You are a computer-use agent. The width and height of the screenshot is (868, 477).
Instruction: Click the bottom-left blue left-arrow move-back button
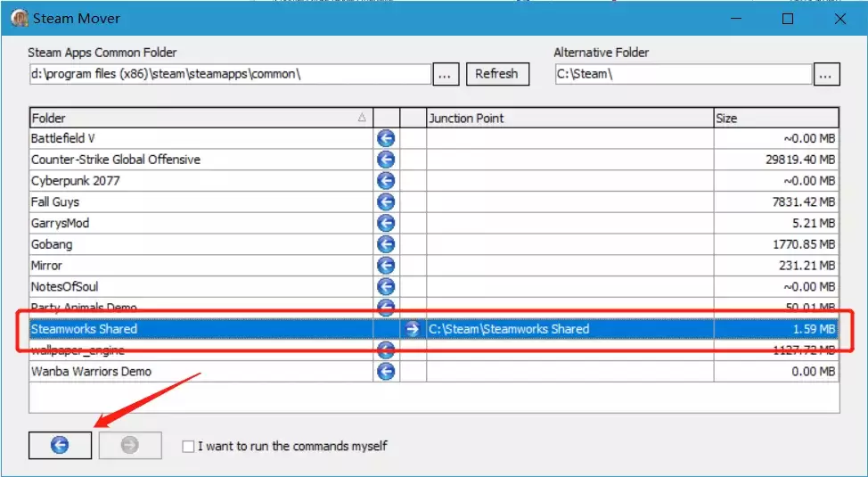click(x=60, y=445)
